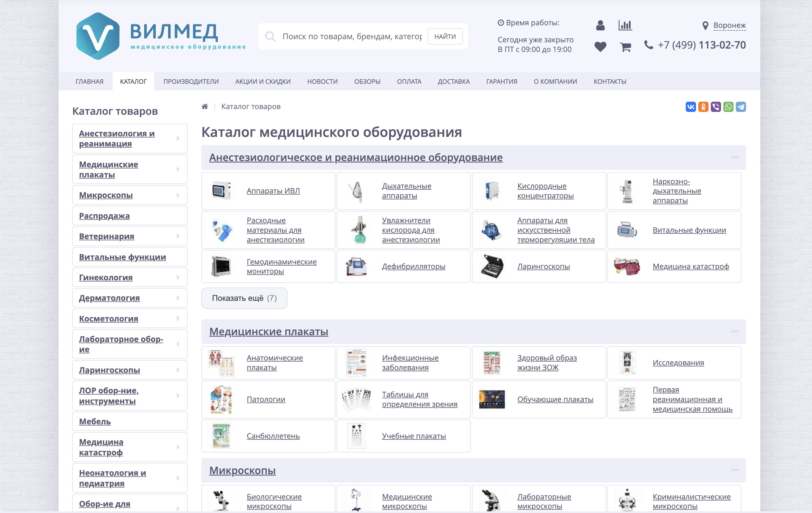
Task: Open Здоровый образ жизни ЗОЖ link
Action: click(547, 363)
